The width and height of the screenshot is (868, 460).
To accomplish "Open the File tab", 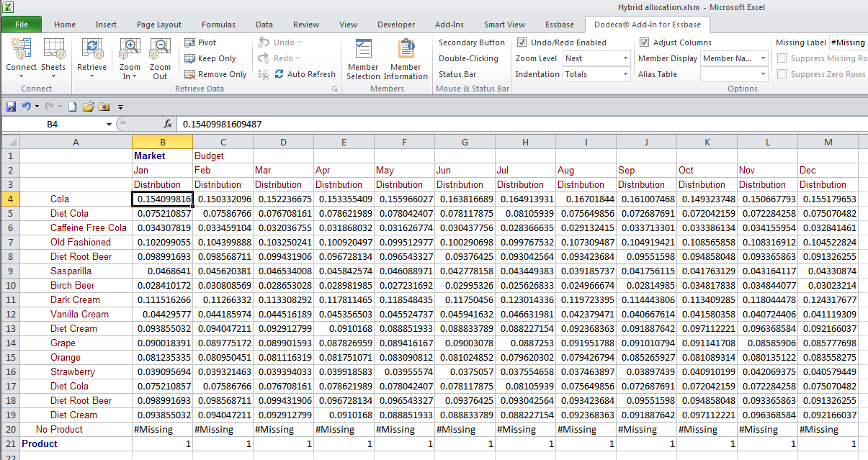I will pos(22,24).
